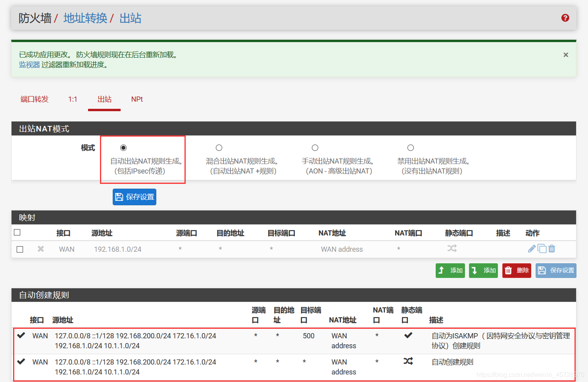Click the 自动为ISAKMP description text
The image size is (588, 382).
[501, 341]
